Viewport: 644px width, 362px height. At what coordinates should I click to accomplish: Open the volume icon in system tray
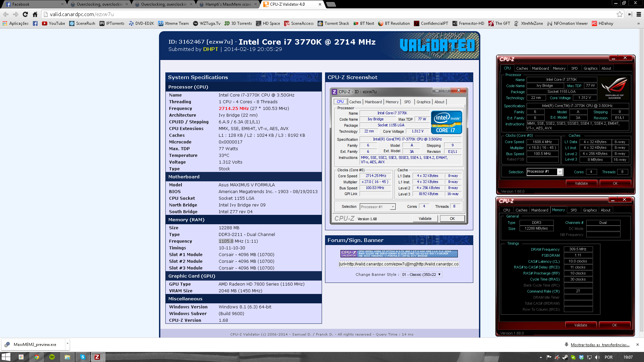(x=597, y=357)
